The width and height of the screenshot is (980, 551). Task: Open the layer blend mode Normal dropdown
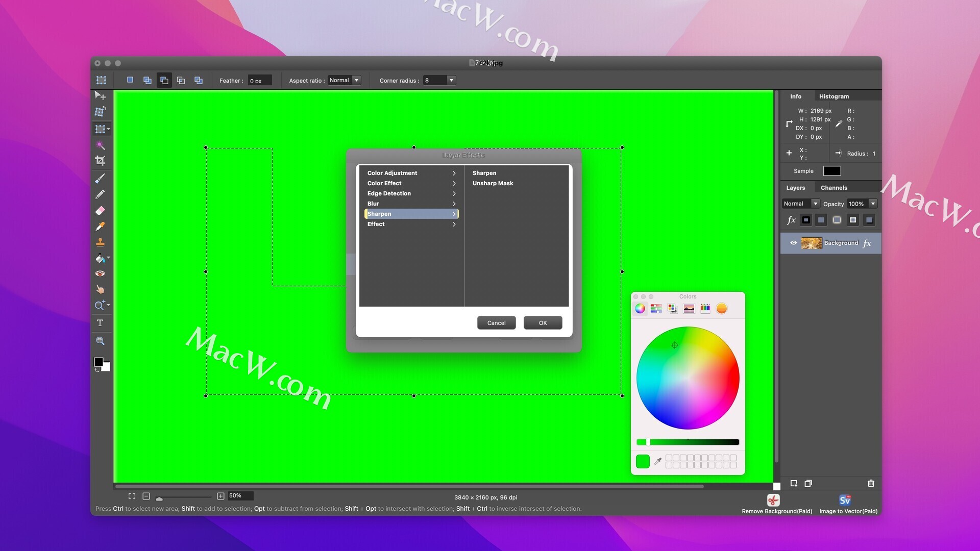point(800,204)
